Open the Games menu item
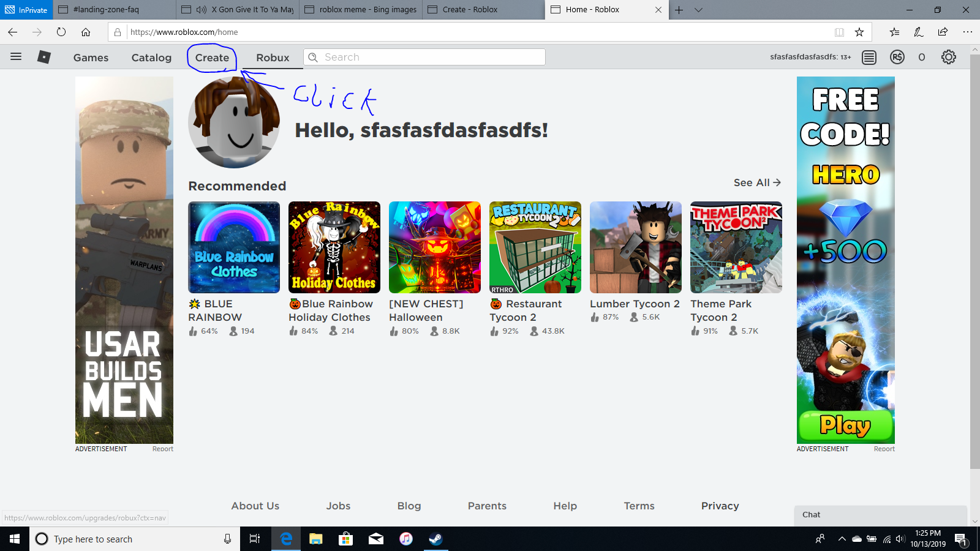This screenshot has height=551, width=980. point(91,58)
